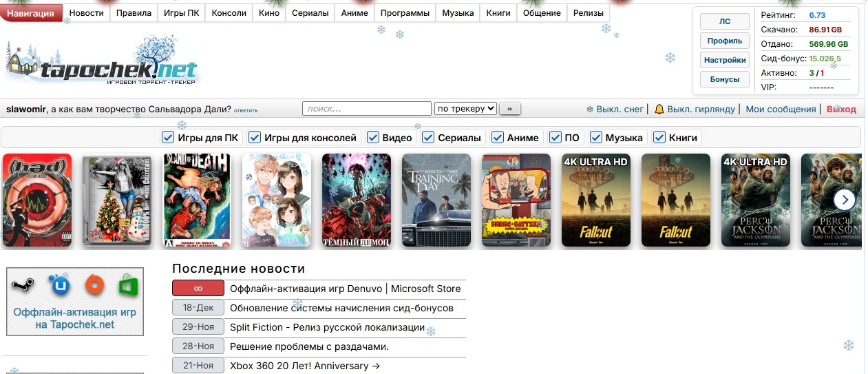Click the rating value 6.73
This screenshot has height=374, width=868.
click(817, 15)
